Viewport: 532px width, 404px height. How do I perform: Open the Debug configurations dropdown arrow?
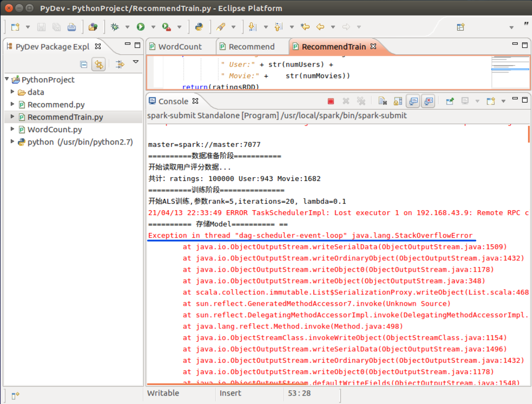pyautogui.click(x=127, y=27)
